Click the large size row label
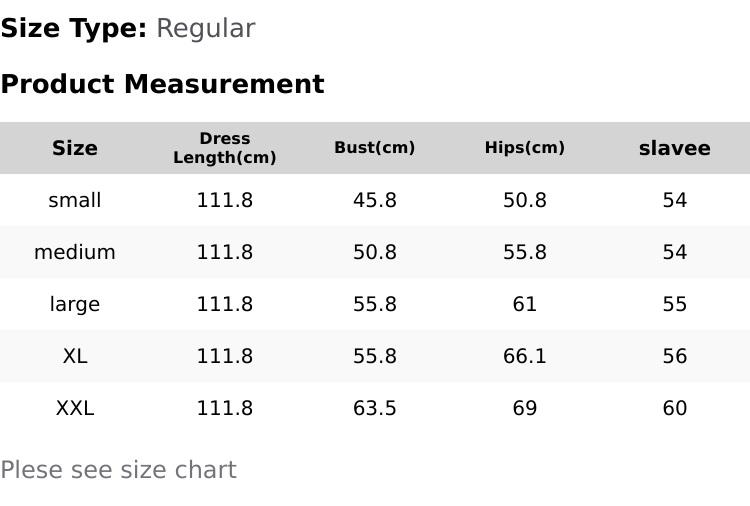Screen dimensions: 750x506 (x=75, y=304)
